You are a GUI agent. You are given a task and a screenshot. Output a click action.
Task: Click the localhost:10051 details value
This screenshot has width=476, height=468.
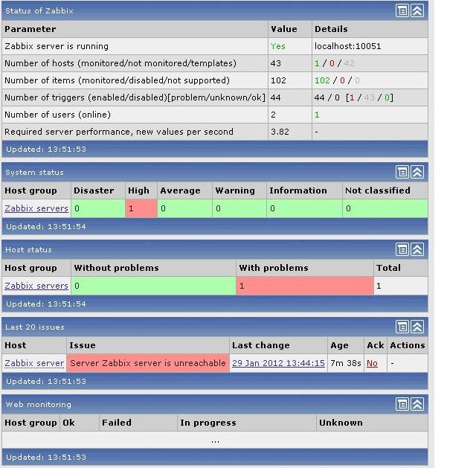(x=347, y=46)
